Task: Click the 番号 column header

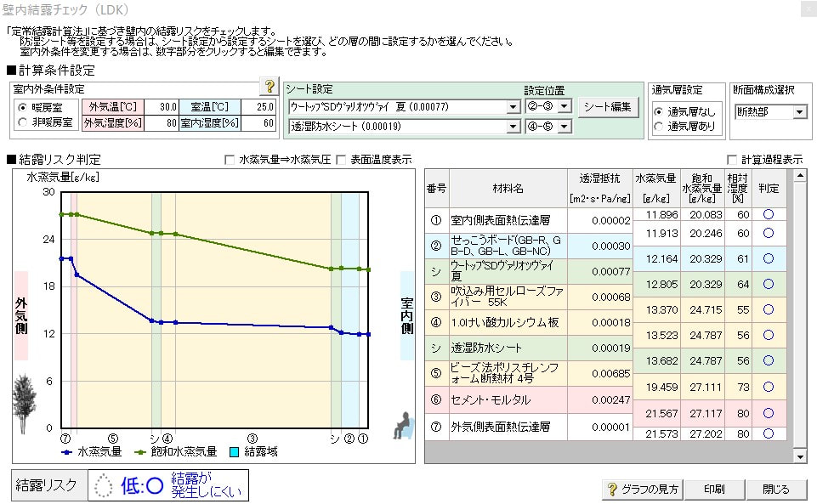Action: (437, 189)
